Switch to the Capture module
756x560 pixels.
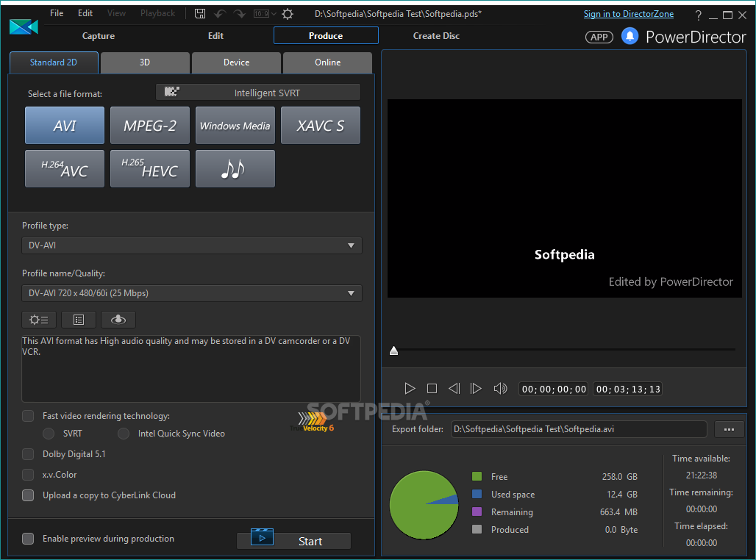[x=99, y=36]
